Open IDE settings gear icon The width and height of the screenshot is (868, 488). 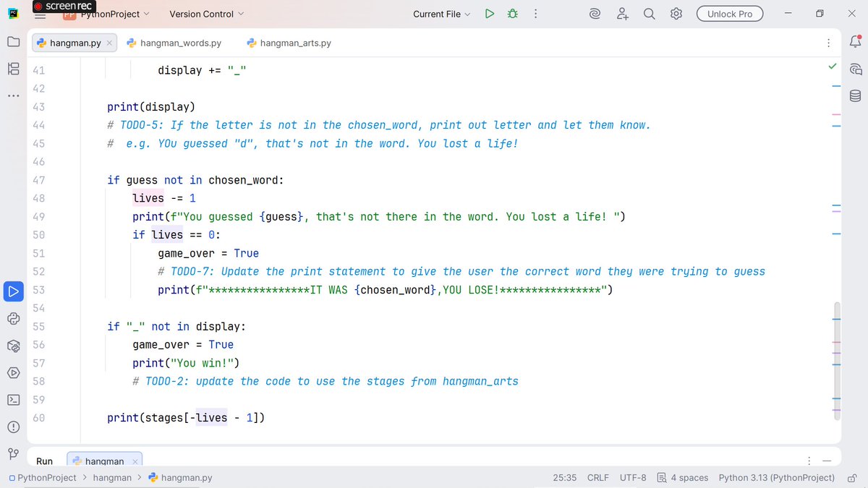[676, 14]
